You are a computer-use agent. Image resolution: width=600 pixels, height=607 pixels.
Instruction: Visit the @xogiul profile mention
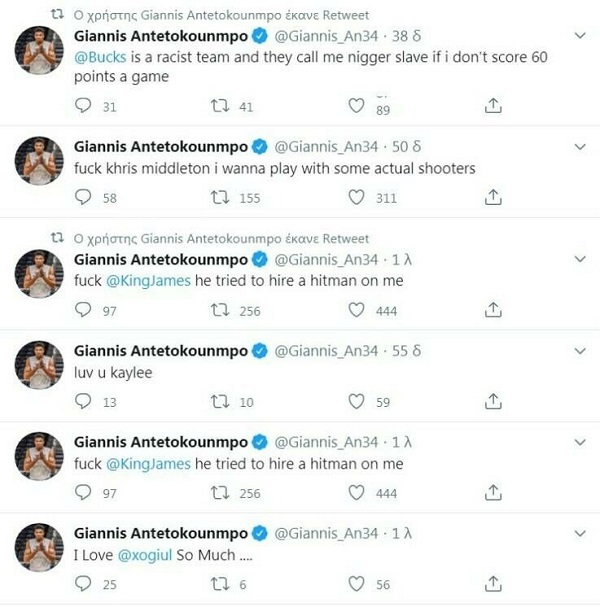[x=152, y=555]
